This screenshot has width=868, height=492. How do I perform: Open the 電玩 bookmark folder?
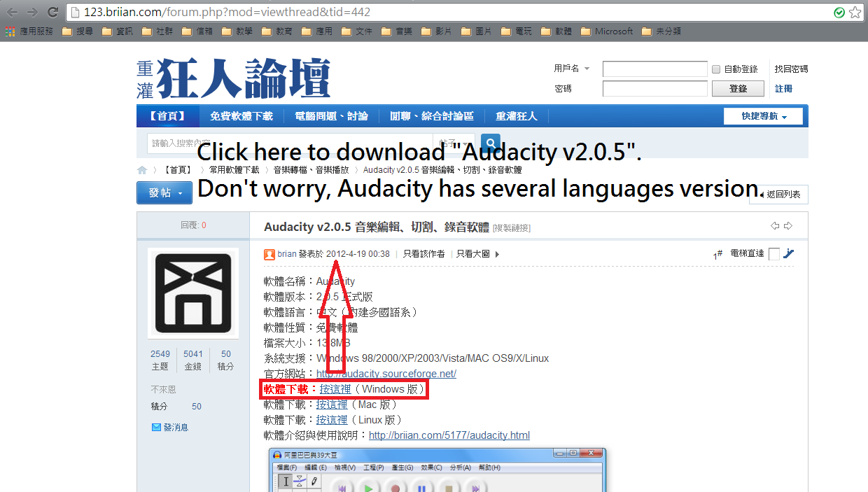coord(517,31)
